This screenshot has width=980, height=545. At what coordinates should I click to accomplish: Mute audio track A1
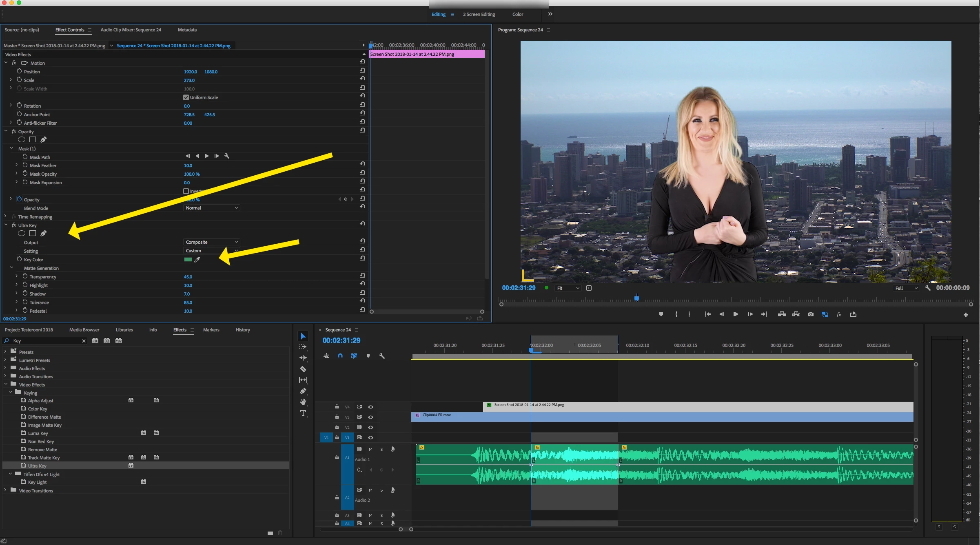370,449
